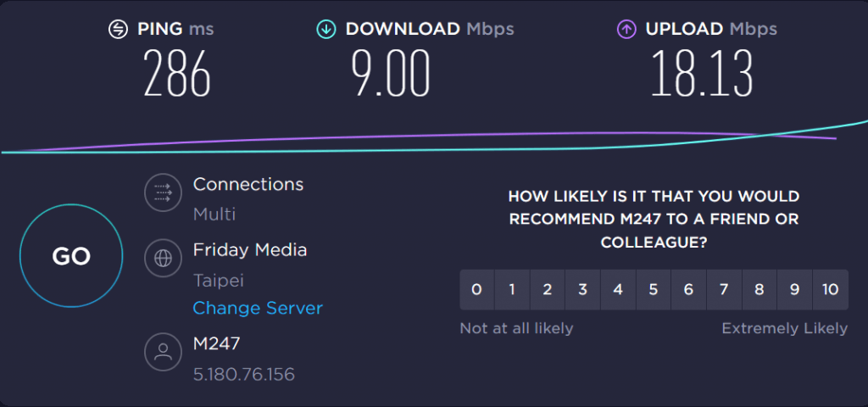Click the GO button to start test

pyautogui.click(x=71, y=256)
